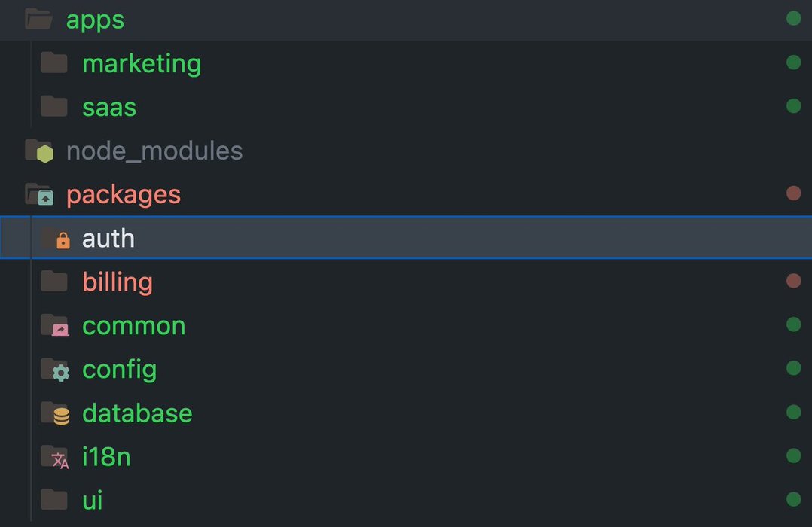812x527 pixels.
Task: Open the ui folder
Action: (406, 500)
